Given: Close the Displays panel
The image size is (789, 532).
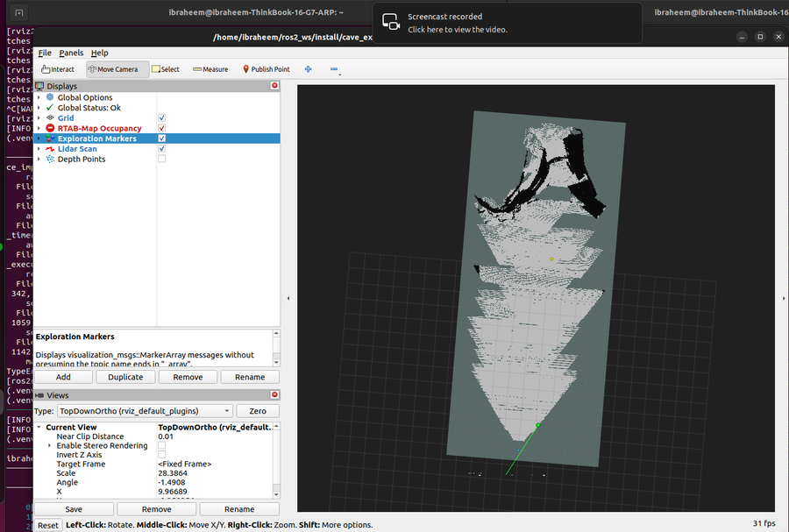Looking at the screenshot, I should click(274, 86).
